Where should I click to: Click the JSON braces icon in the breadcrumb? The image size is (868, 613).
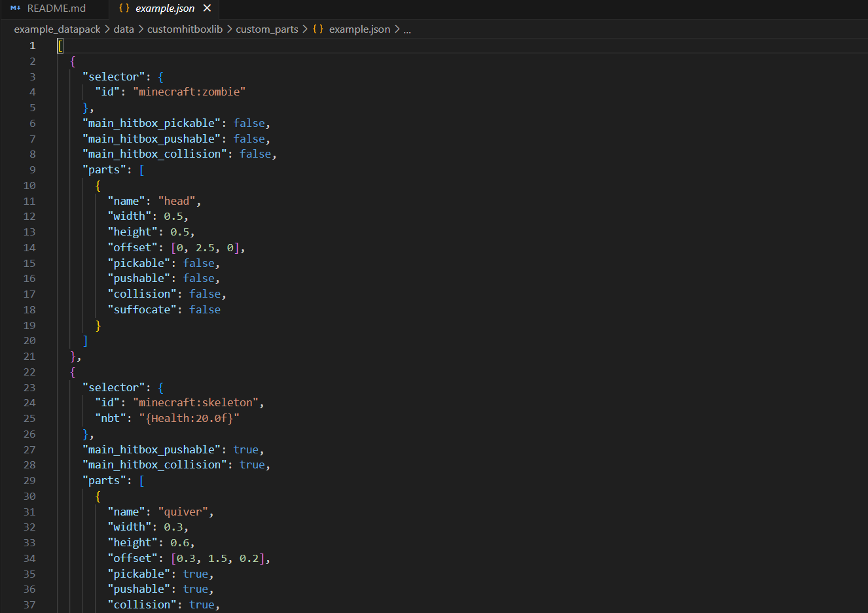[318, 29]
